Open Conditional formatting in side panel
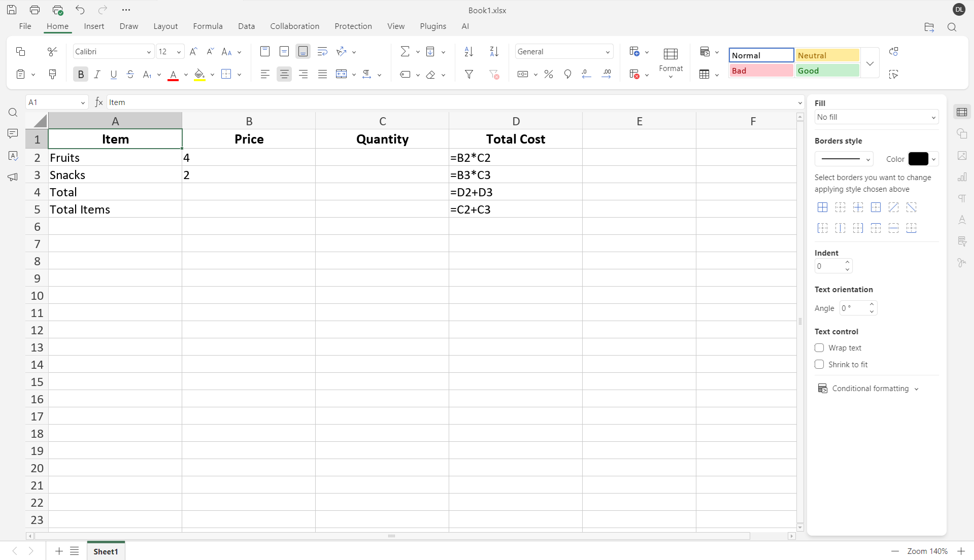Viewport: 974px width, 560px height. tap(870, 389)
